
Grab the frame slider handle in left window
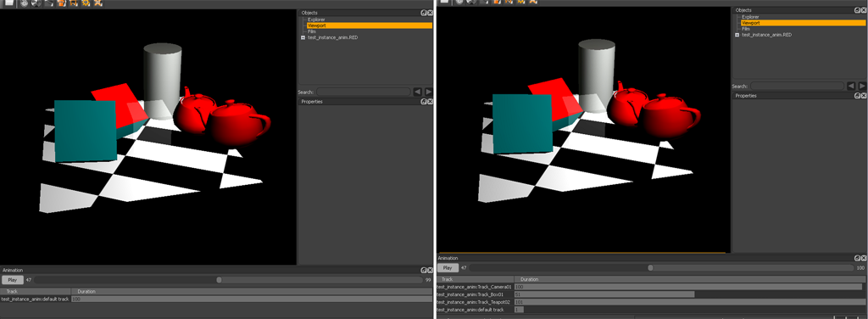(x=220, y=280)
